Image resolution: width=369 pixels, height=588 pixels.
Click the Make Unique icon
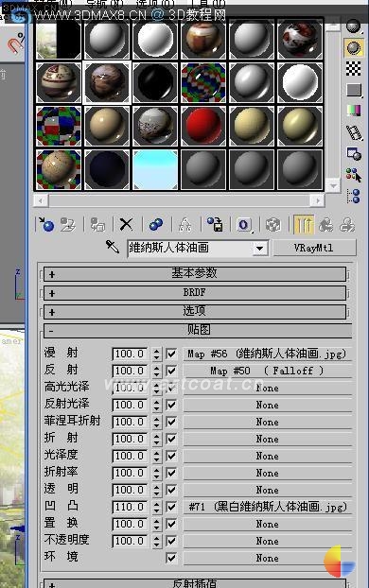184,224
